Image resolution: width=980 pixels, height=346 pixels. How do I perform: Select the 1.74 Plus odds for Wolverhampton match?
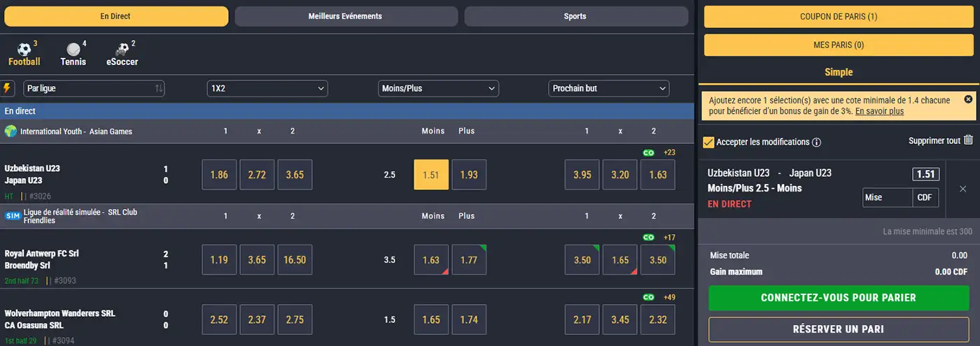(469, 319)
